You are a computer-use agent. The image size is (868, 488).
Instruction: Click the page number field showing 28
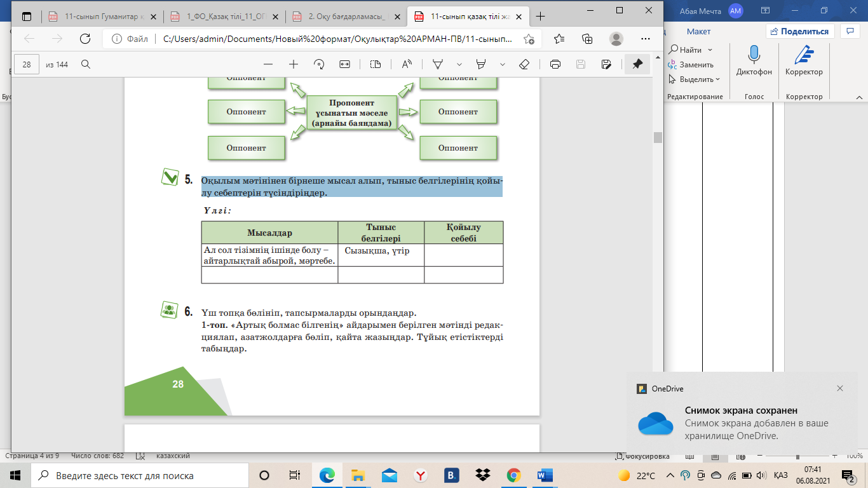(x=27, y=64)
